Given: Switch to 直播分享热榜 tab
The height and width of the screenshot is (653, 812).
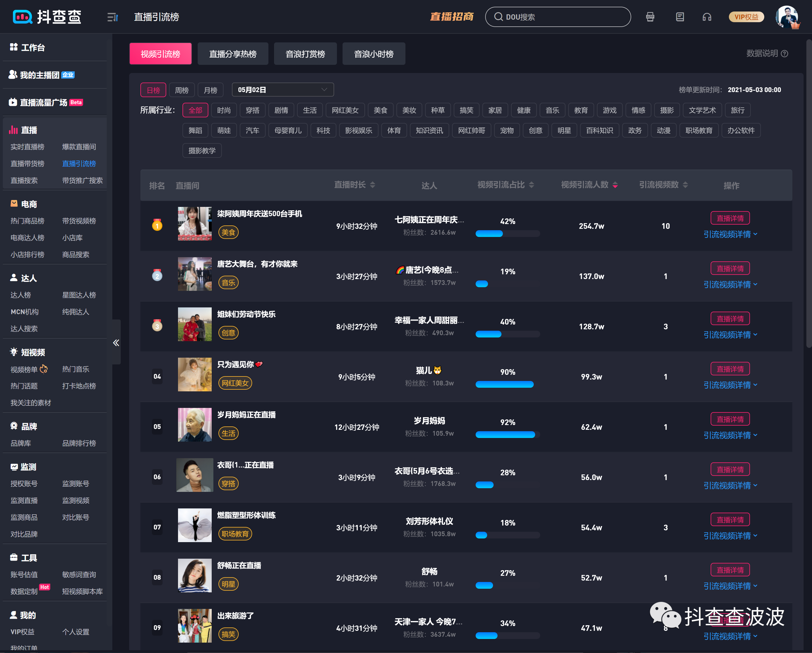Looking at the screenshot, I should point(233,54).
